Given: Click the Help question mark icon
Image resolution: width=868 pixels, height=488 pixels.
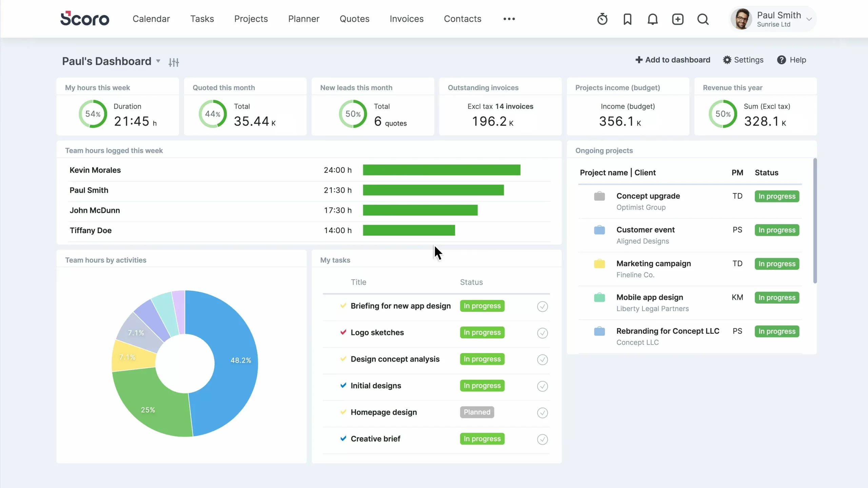Looking at the screenshot, I should [x=782, y=60].
